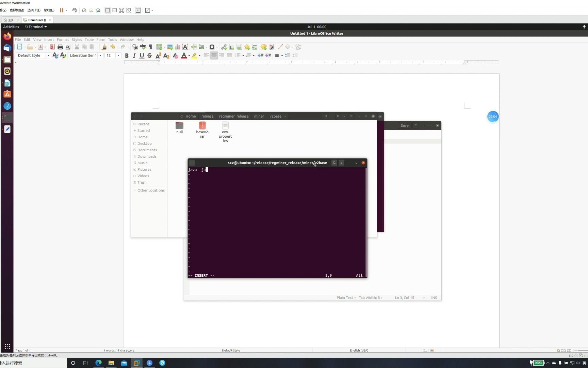Click the Print icon in toolbar
This screenshot has height=368, width=588.
tap(60, 47)
